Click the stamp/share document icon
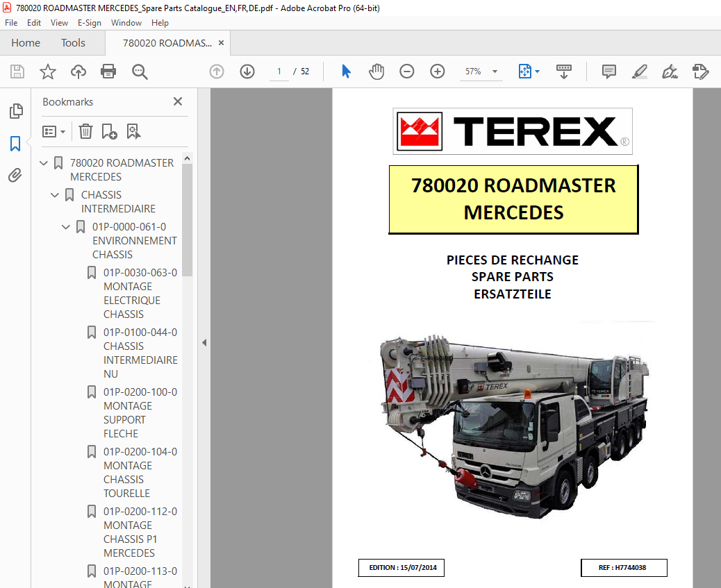The image size is (721, 588). click(701, 72)
